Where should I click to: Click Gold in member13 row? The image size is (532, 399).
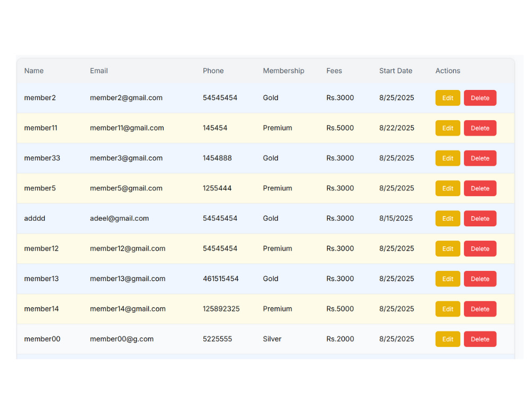click(270, 279)
